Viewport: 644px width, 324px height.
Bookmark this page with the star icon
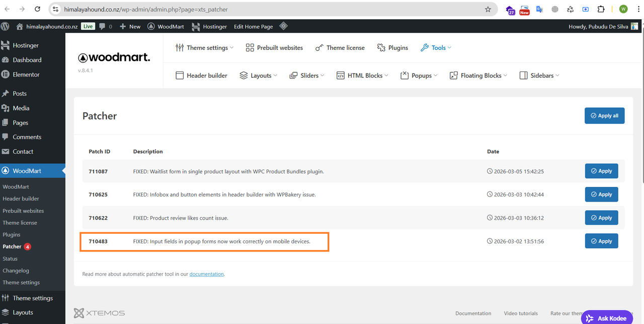pos(488,9)
